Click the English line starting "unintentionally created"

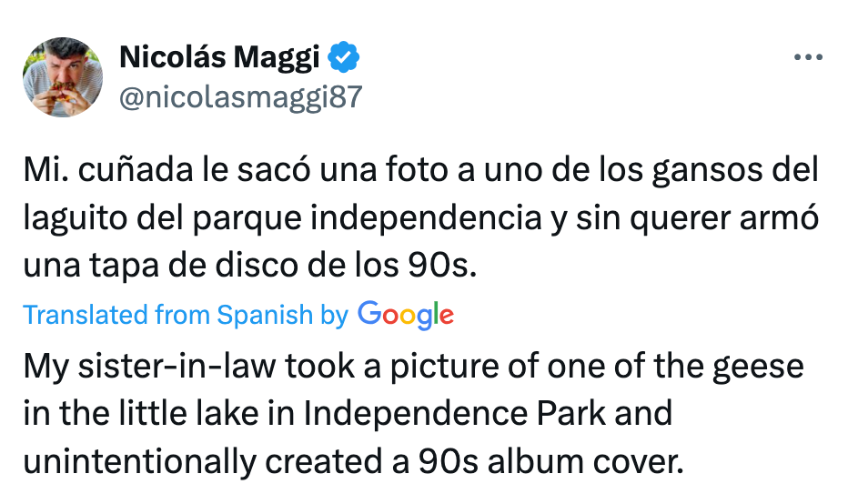(352, 461)
